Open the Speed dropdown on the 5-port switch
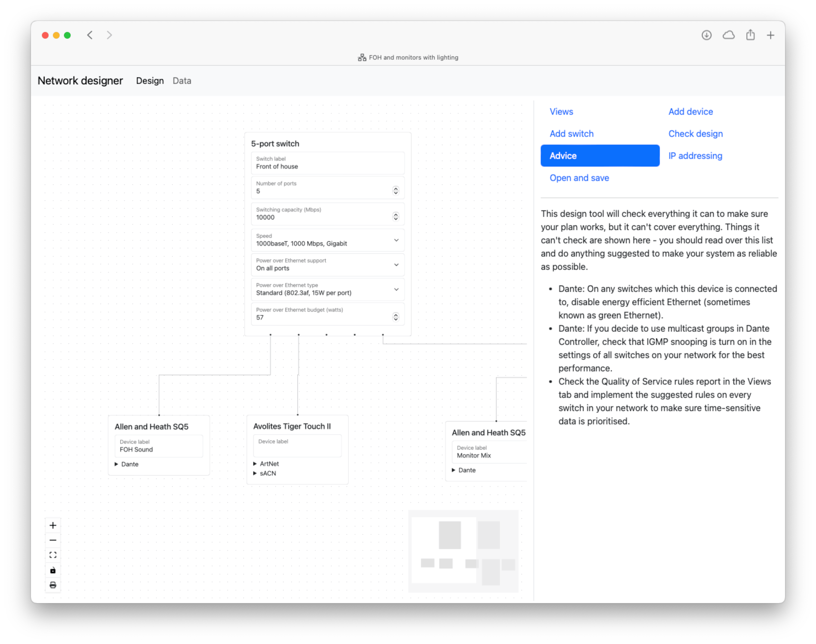 tap(396, 240)
